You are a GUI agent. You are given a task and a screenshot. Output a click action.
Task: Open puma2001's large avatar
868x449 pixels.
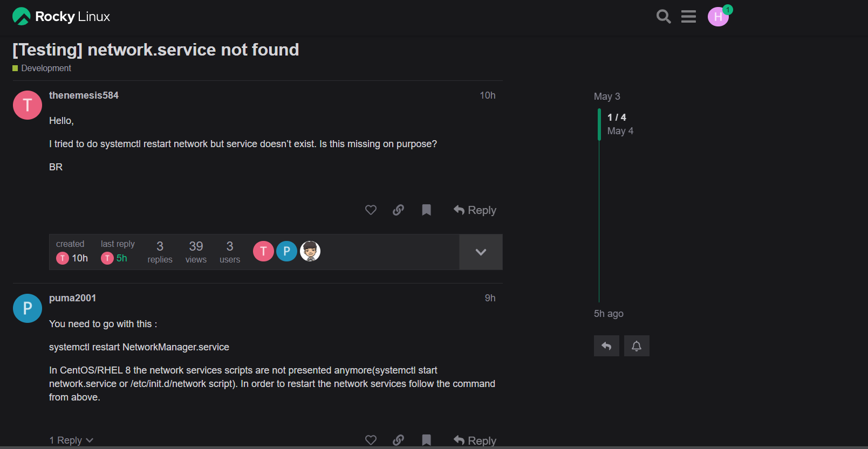pos(28,308)
